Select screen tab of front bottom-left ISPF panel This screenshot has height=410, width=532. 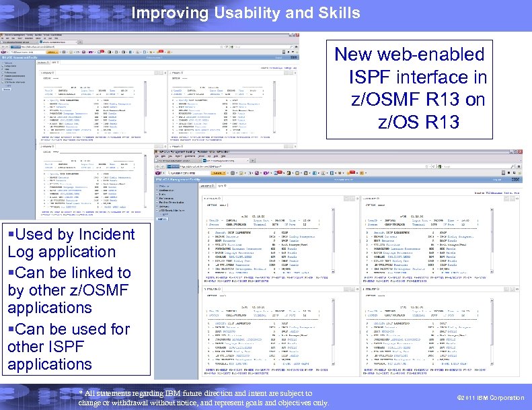212,289
